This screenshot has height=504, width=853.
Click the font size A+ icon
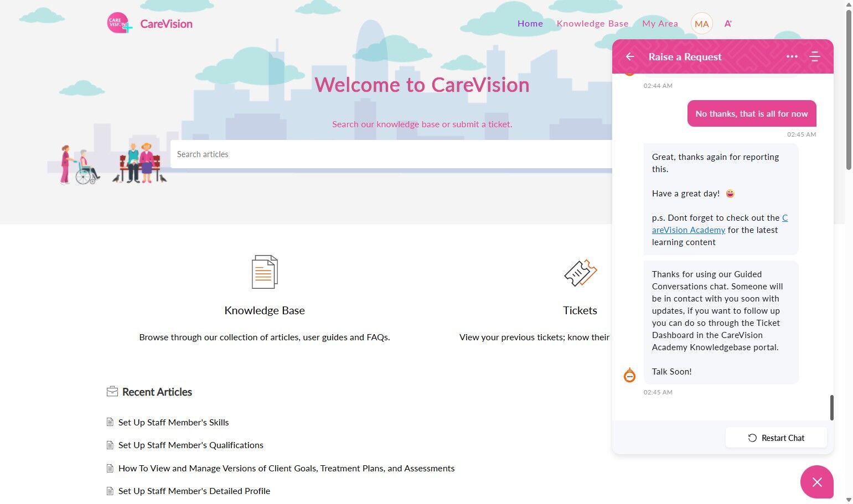(x=728, y=24)
